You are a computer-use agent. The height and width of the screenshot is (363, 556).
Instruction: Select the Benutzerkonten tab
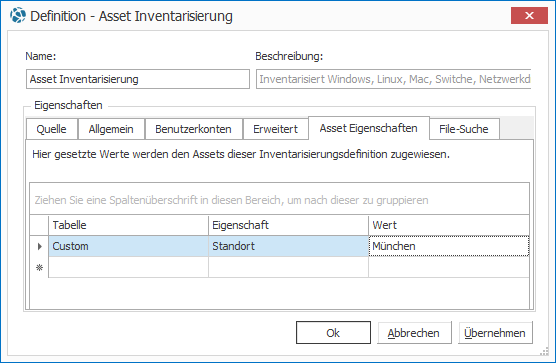pos(194,129)
